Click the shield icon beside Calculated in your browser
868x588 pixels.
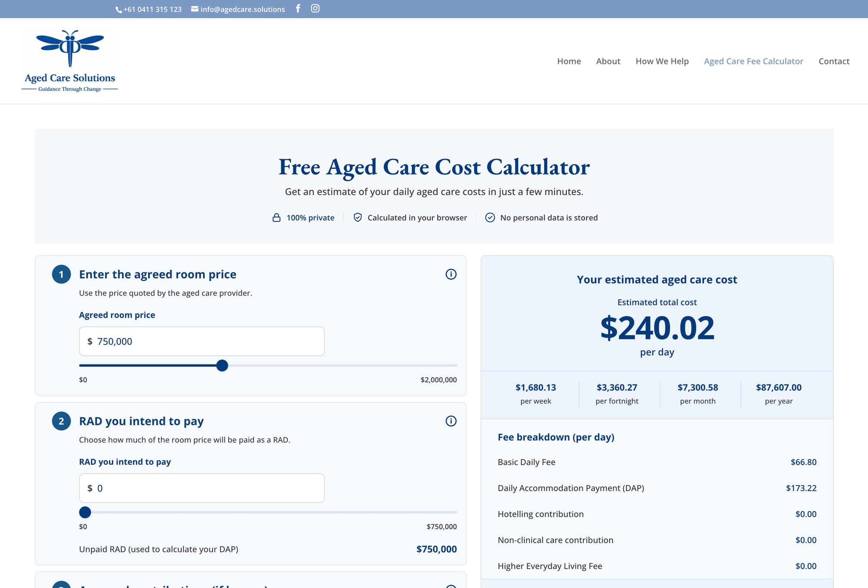pos(358,217)
